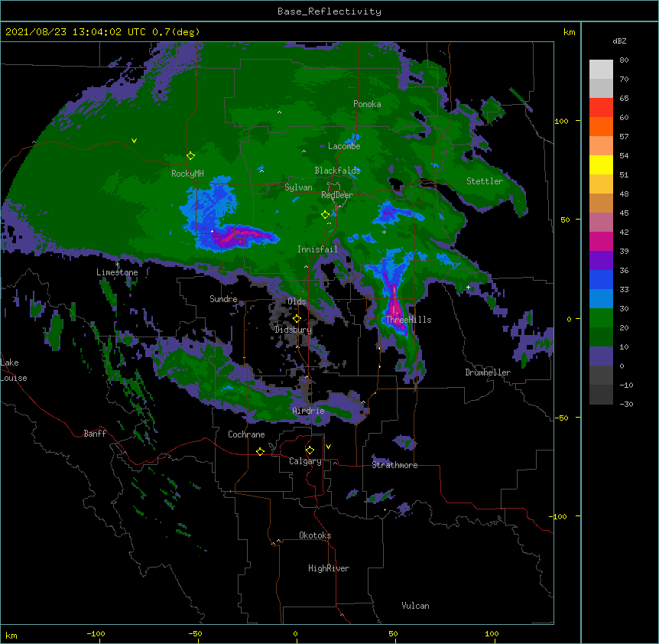Click the Sundre city label
Screen dimensions: 659x644
point(223,299)
